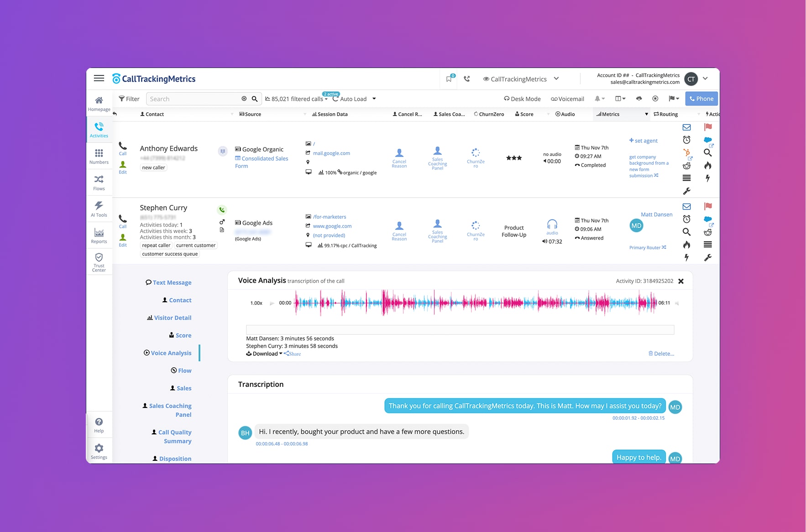
Task: Sort by the Contact column header
Action: click(152, 114)
